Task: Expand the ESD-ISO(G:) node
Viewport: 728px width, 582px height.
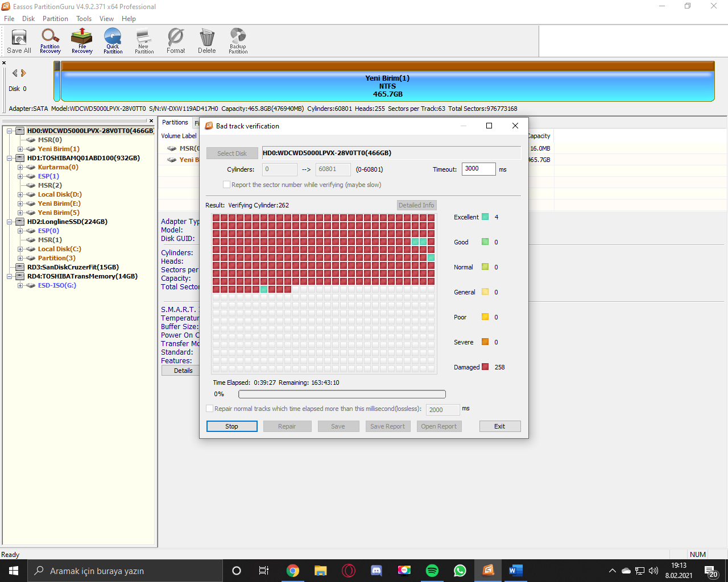Action: tap(20, 285)
